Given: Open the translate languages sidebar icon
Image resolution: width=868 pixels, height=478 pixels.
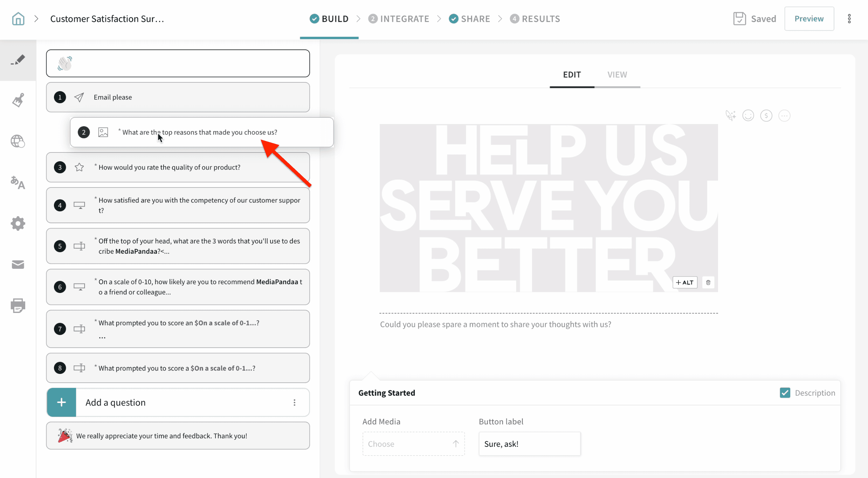Looking at the screenshot, I should [x=18, y=182].
